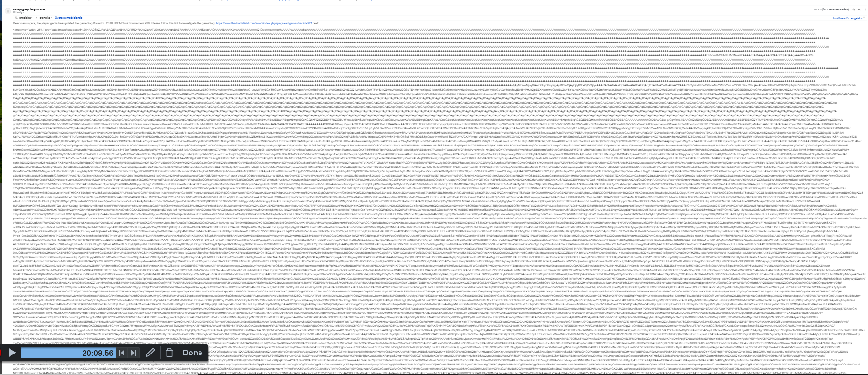Open the email's more options menu

[x=865, y=10]
